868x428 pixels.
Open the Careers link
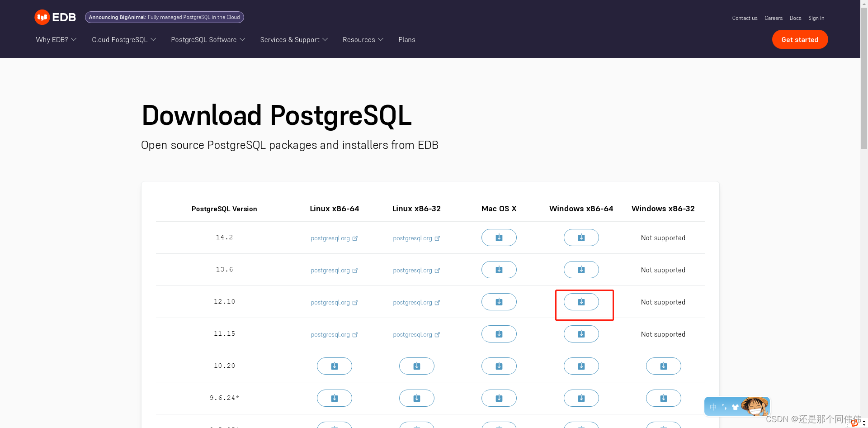point(774,18)
